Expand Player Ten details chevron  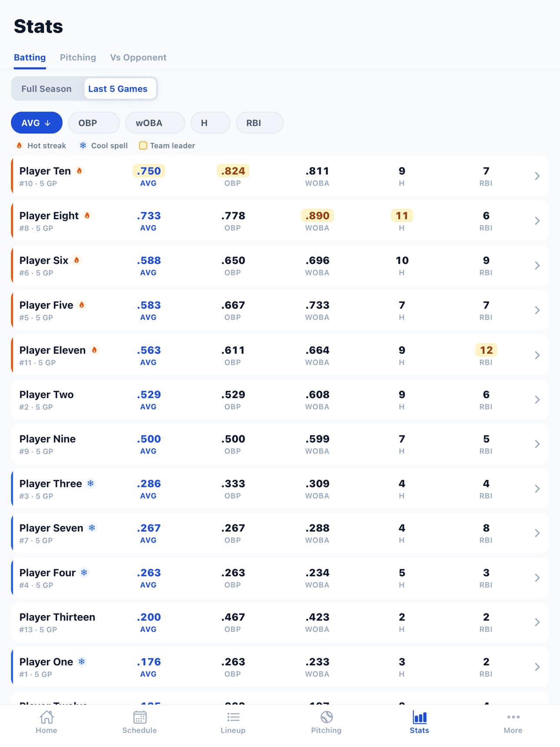pos(537,176)
